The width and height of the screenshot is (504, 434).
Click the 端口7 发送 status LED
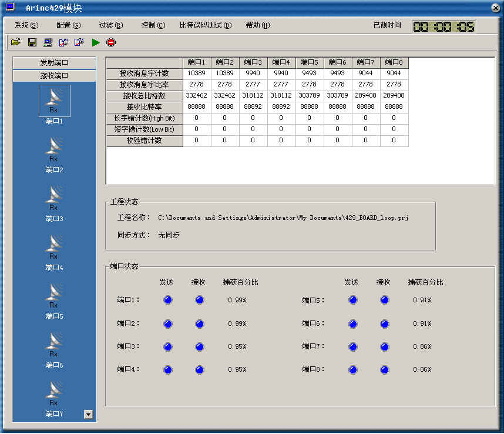[353, 347]
